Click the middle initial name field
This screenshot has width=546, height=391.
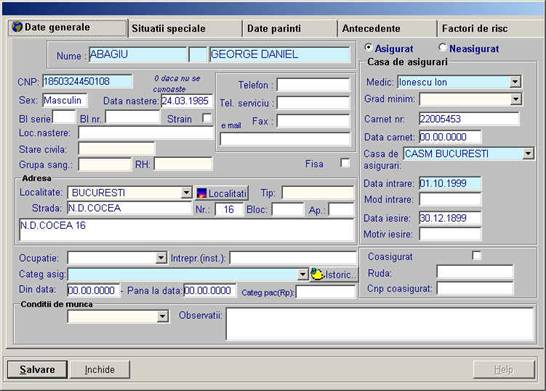coord(198,55)
